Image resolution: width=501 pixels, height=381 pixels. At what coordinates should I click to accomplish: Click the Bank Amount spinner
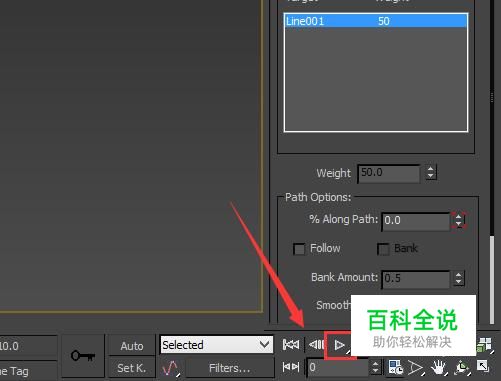point(459,278)
